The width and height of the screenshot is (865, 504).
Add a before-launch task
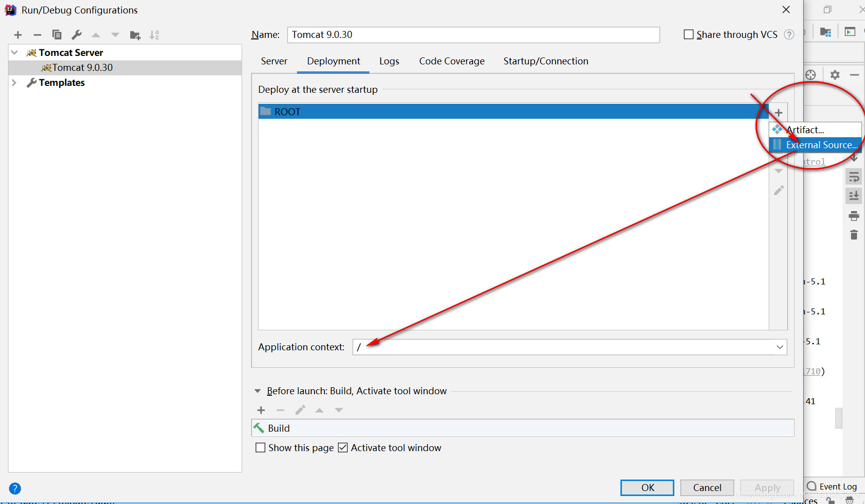[261, 410]
